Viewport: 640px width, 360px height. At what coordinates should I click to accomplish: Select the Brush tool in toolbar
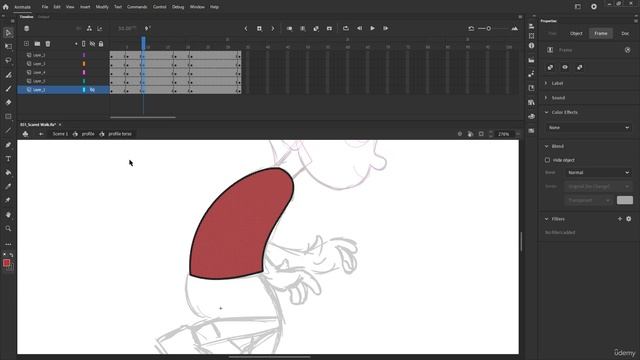click(x=8, y=89)
